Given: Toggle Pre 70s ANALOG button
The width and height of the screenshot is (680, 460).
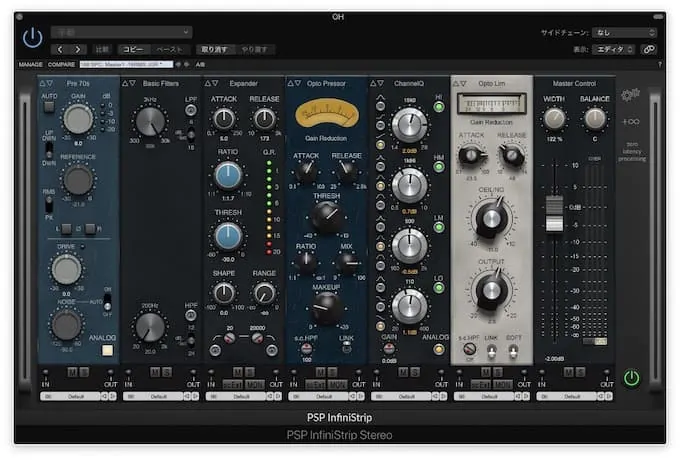Looking at the screenshot, I should 107,350.
